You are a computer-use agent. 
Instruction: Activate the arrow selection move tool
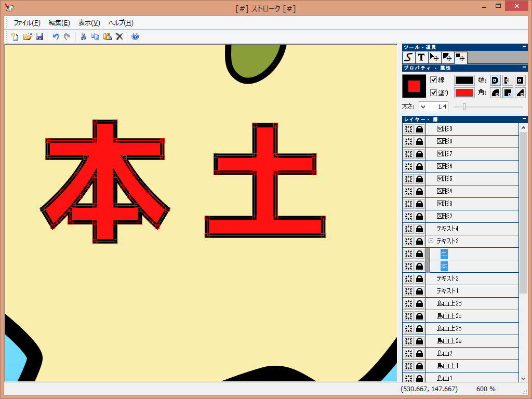coord(434,58)
